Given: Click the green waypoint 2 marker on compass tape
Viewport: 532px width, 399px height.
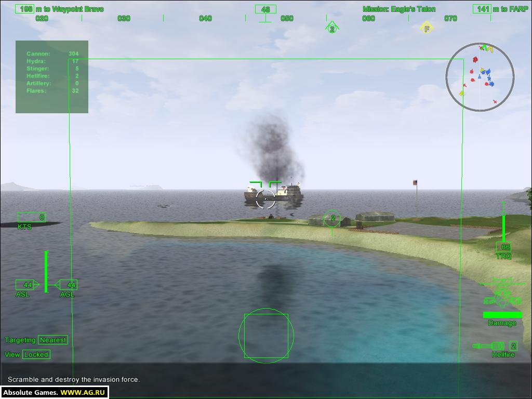Looking at the screenshot, I should click(332, 28).
